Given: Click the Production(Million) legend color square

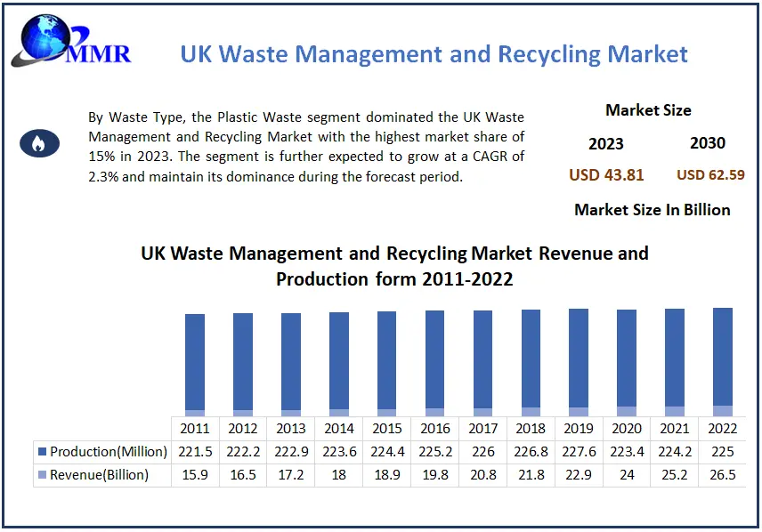Looking at the screenshot, I should [x=42, y=452].
